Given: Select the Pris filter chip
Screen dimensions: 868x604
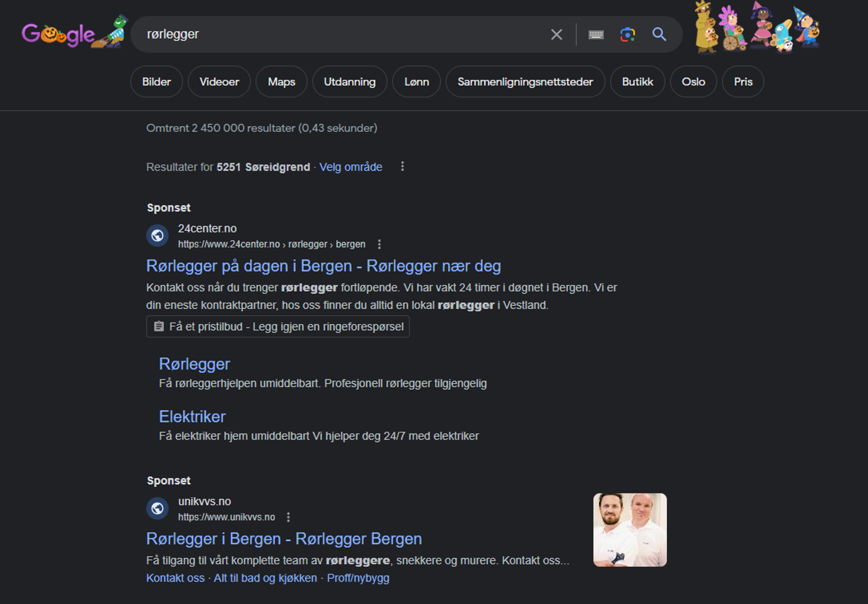Looking at the screenshot, I should 743,82.
